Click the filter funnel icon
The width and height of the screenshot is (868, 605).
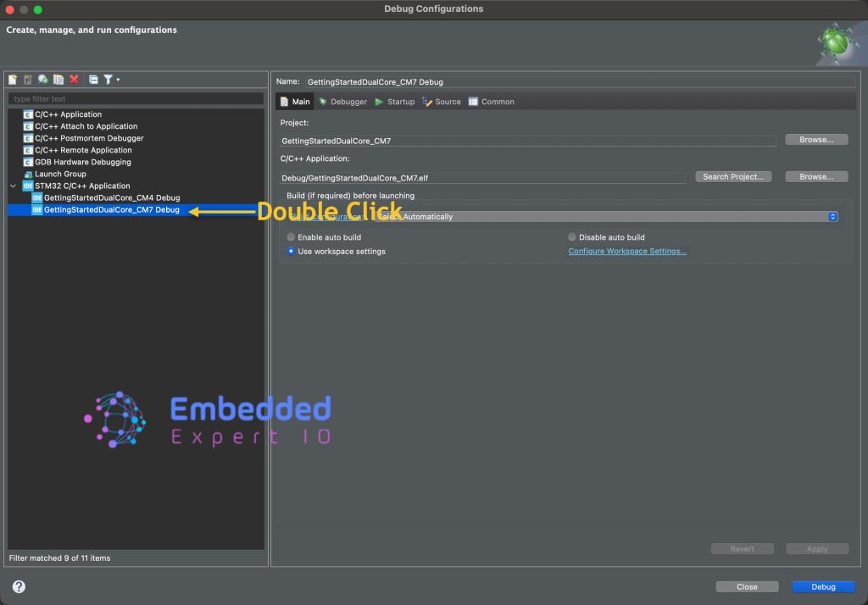[x=108, y=80]
